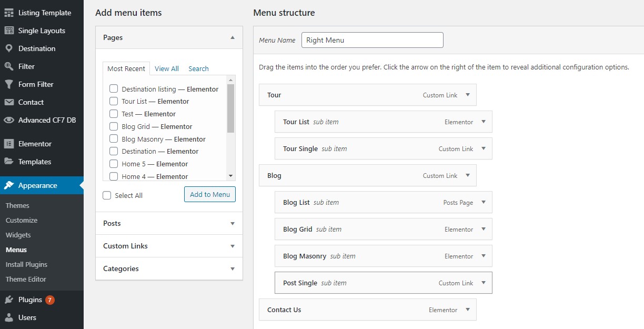Click the Destination pin icon
Screen dimensions: 644x329
point(9,48)
